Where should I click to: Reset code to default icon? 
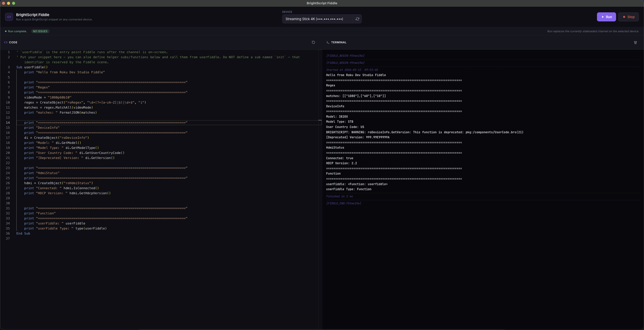click(x=313, y=42)
